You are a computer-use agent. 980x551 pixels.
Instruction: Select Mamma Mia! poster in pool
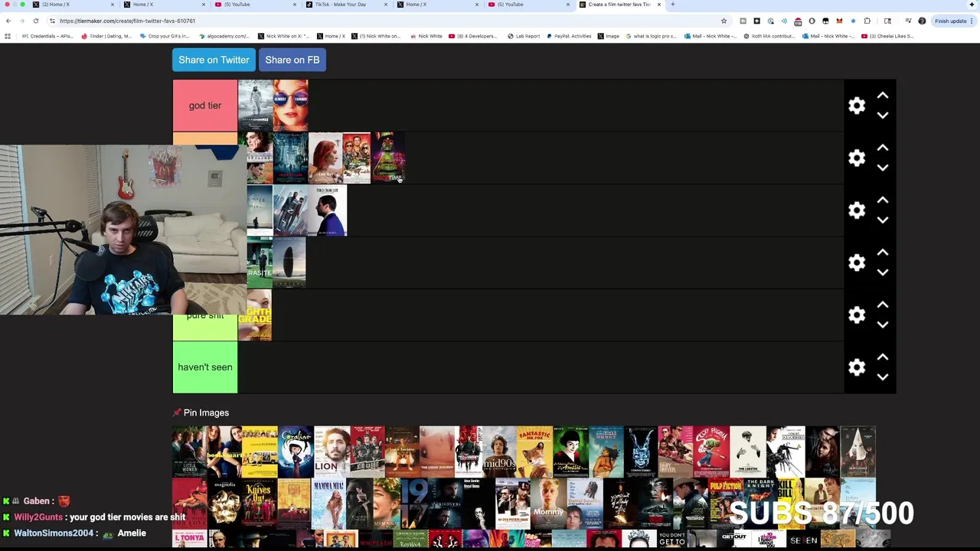click(x=329, y=504)
